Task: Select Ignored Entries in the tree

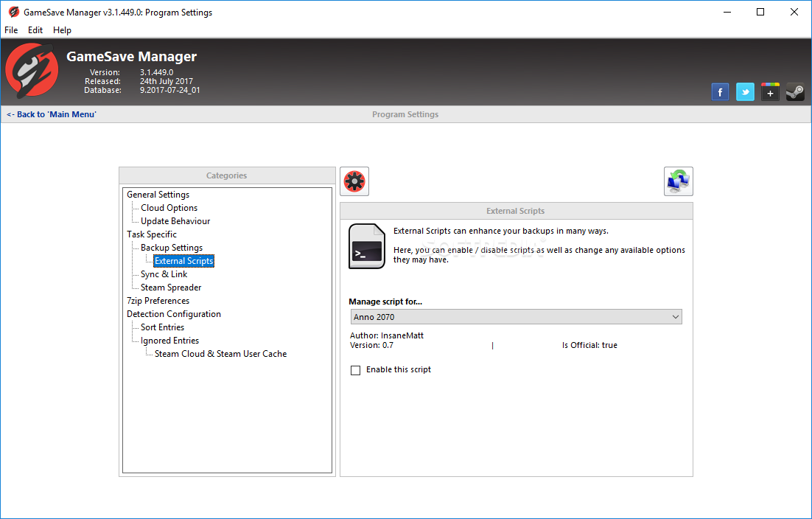Action: click(169, 341)
